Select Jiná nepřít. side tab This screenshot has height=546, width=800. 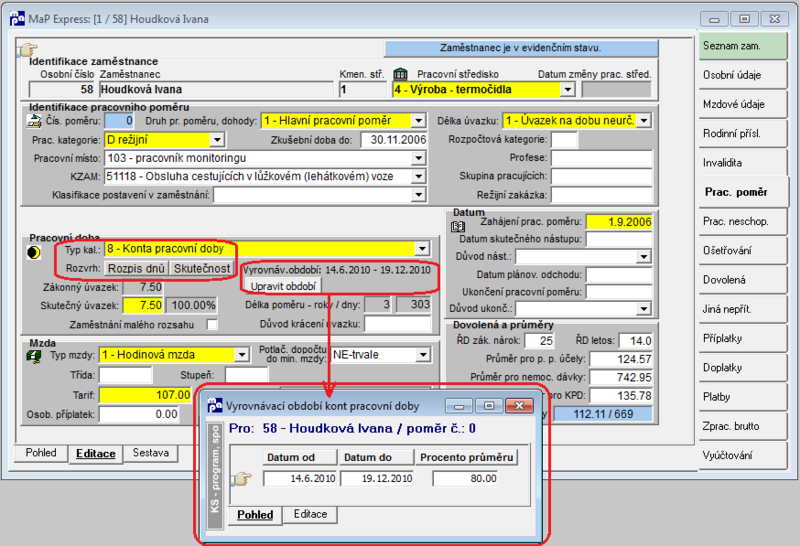point(743,309)
